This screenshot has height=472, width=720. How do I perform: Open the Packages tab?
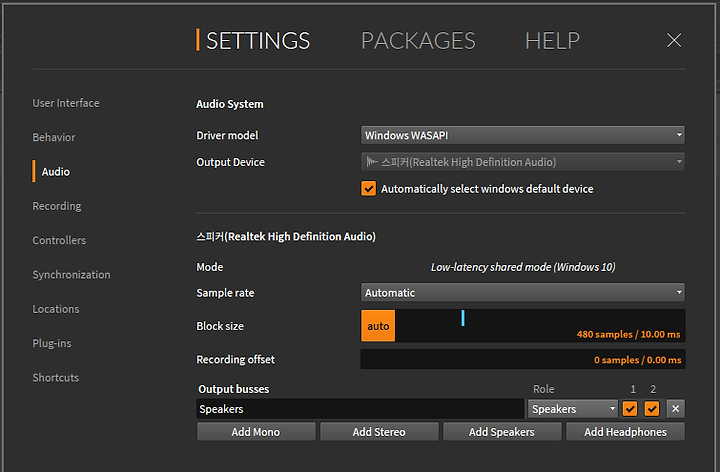pos(418,41)
